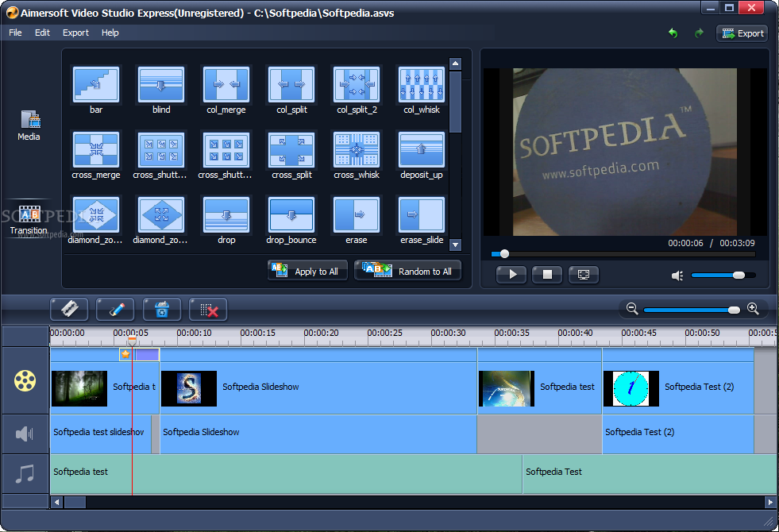Select the first diamond_zo... transition
Image resolution: width=779 pixels, height=532 pixels.
96,214
